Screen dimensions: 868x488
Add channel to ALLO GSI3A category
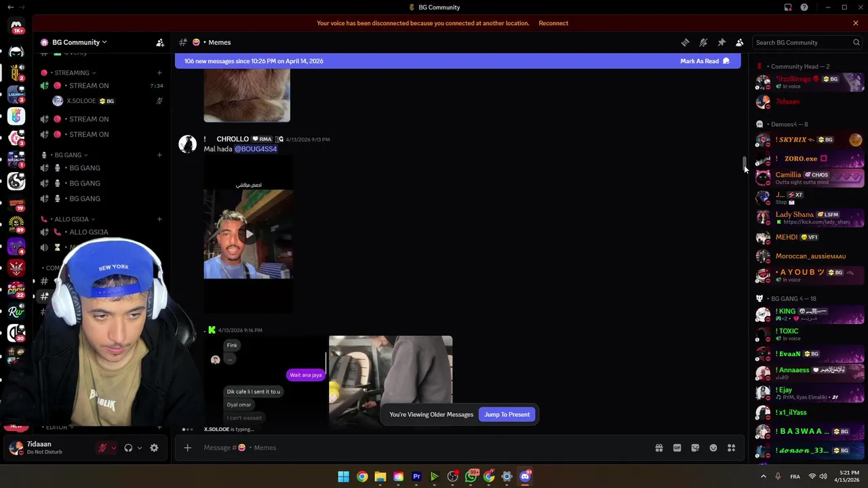click(x=159, y=219)
